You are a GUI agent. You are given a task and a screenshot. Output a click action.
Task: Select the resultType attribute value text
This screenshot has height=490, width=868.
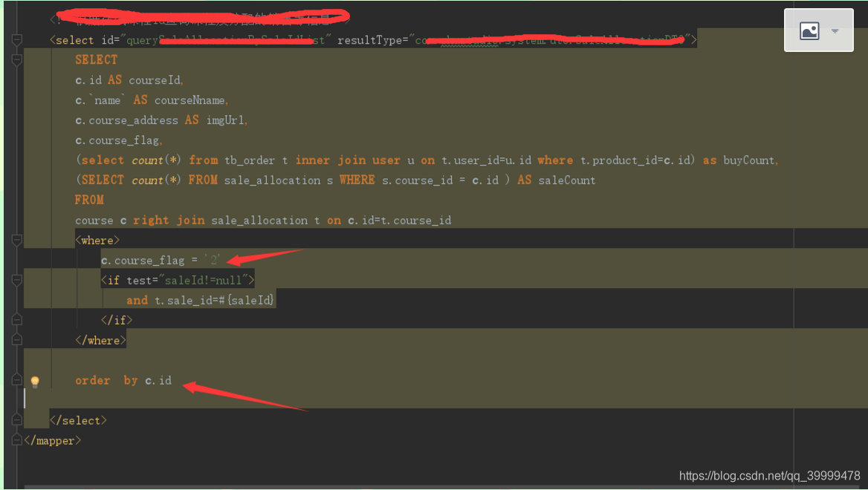[x=552, y=40]
